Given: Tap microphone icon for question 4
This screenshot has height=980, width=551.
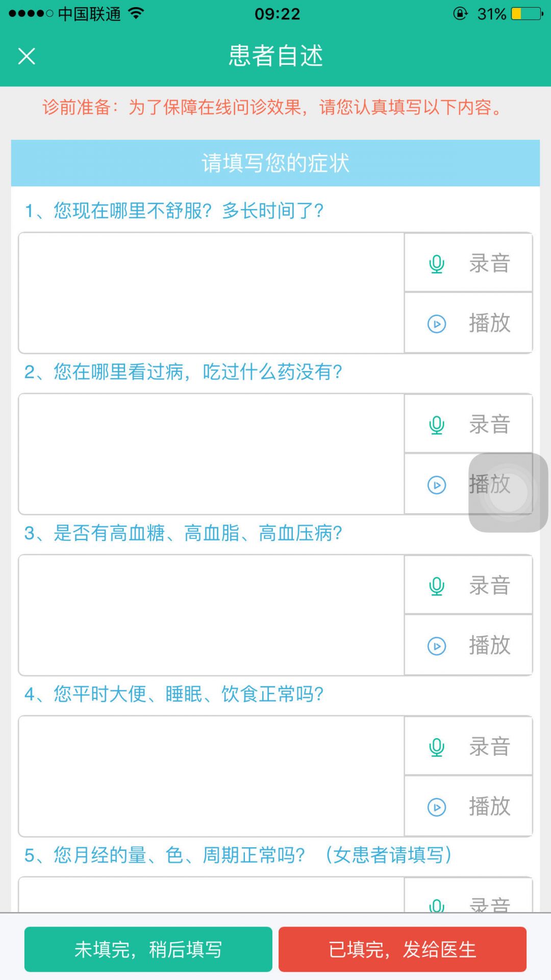Looking at the screenshot, I should pyautogui.click(x=437, y=747).
